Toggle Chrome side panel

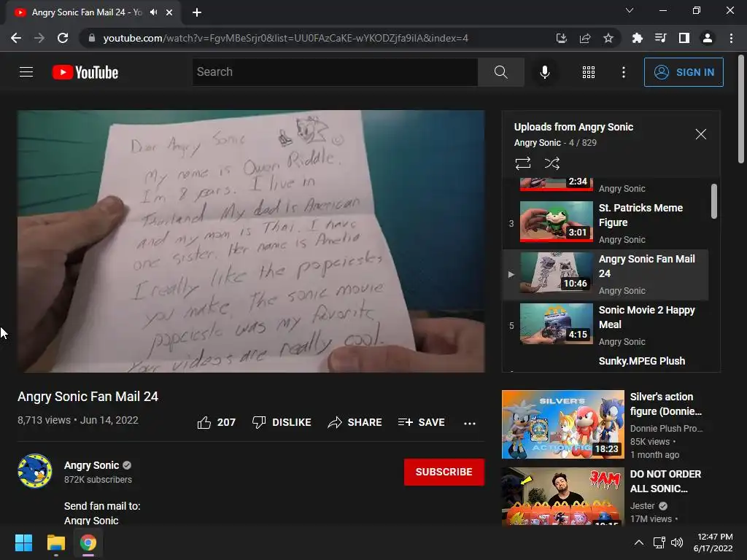coord(684,38)
